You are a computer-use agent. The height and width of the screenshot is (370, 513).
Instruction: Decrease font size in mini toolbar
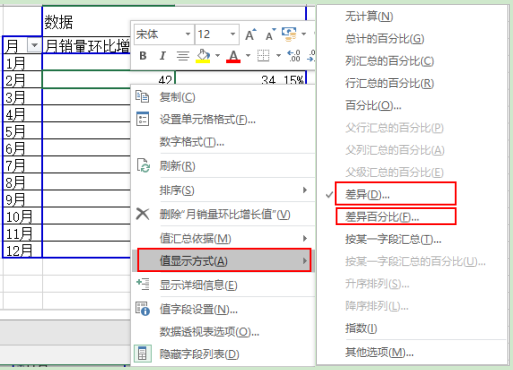pyautogui.click(x=270, y=34)
